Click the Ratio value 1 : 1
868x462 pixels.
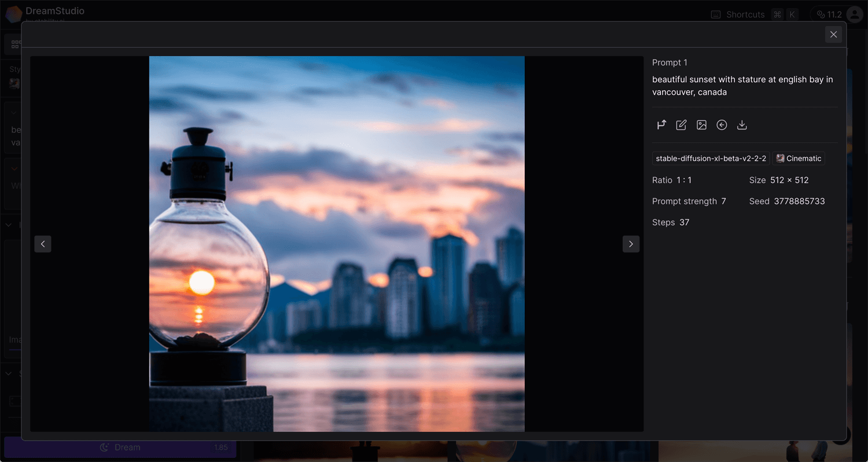coord(685,180)
